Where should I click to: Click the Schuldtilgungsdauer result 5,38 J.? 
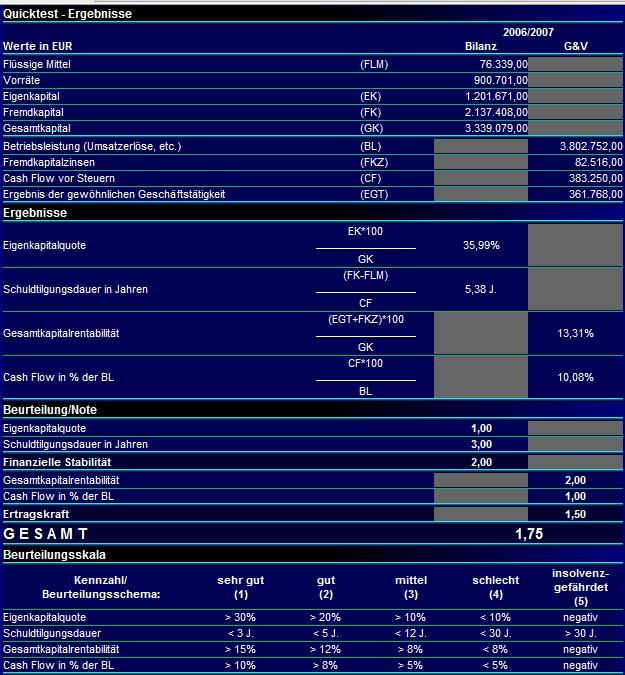coord(481,289)
